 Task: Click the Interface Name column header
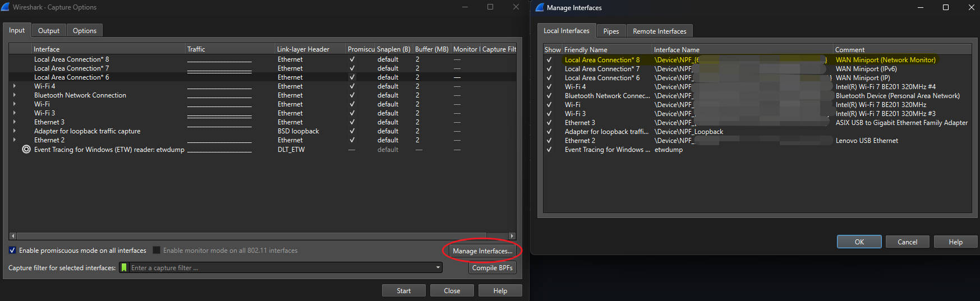click(743, 50)
